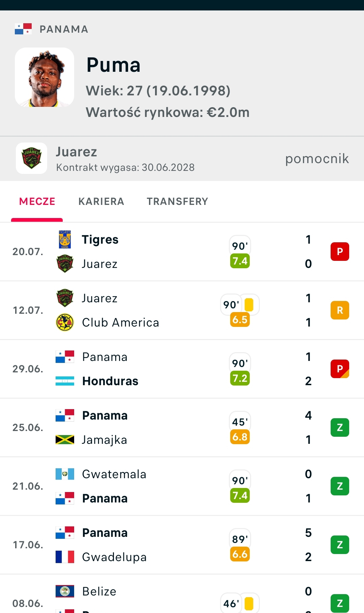Screen dimensions: 364x613
Task: Open the 25.06. Panama vs Jamajka match row
Action: 182,428
